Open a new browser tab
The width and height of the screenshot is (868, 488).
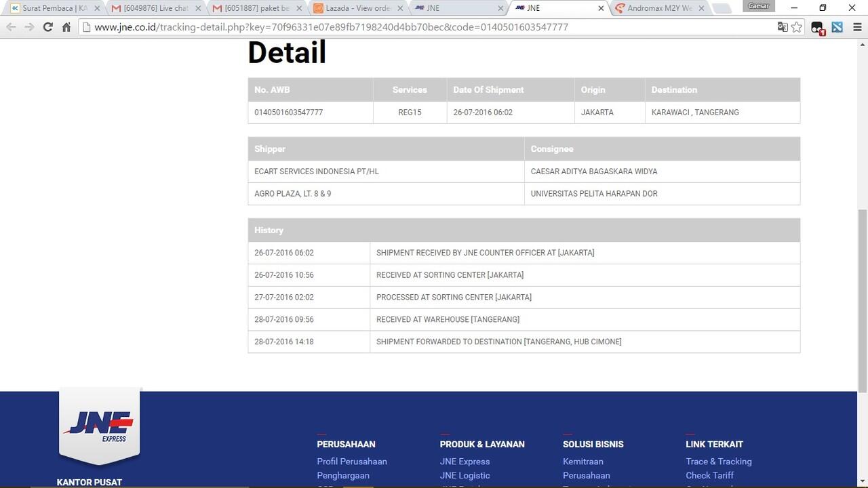point(722,8)
